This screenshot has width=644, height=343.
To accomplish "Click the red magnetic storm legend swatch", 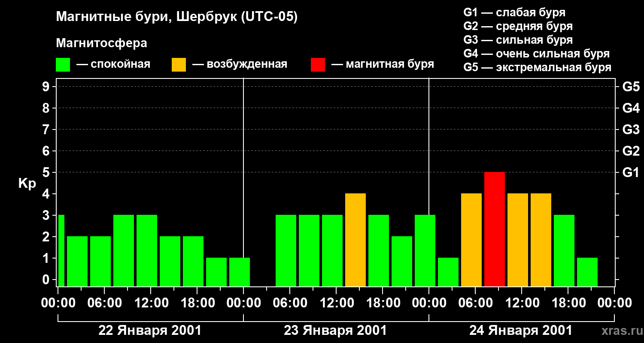I will (x=318, y=65).
